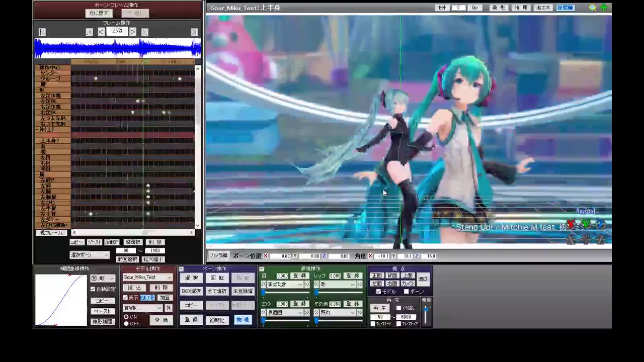Click the frame number input showing 293
This screenshot has width=644, height=362.
117,32
